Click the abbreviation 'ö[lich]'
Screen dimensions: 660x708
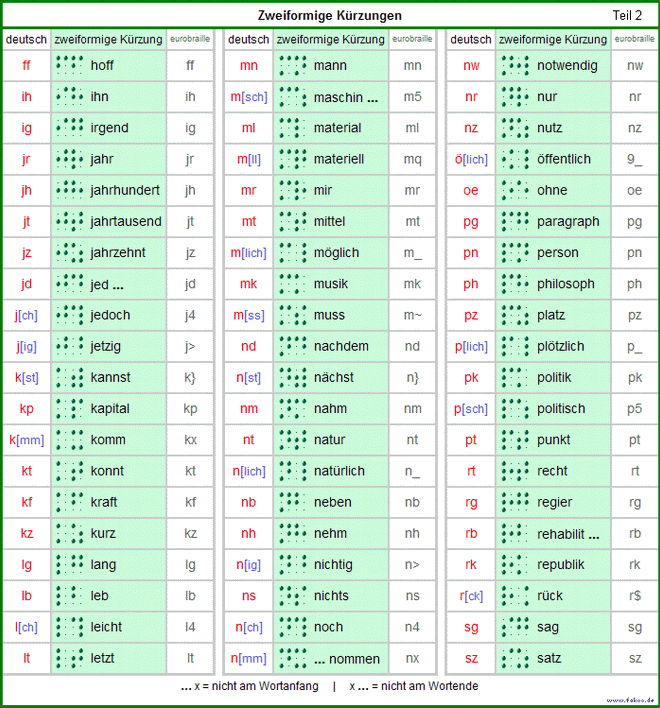coord(471,159)
